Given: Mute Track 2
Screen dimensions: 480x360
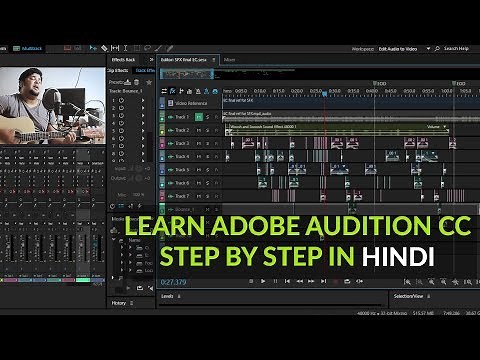Looking at the screenshot, I should pyautogui.click(x=199, y=130).
